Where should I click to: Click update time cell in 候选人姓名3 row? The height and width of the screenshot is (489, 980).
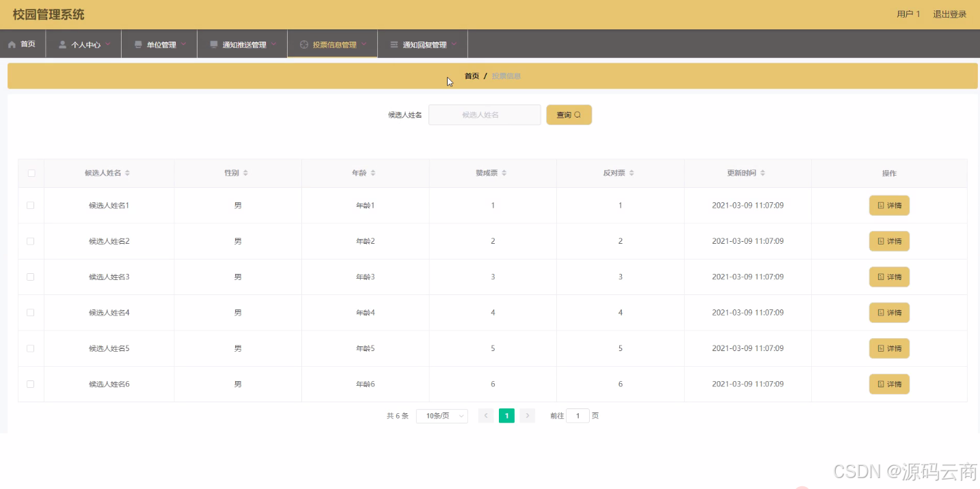coord(748,277)
